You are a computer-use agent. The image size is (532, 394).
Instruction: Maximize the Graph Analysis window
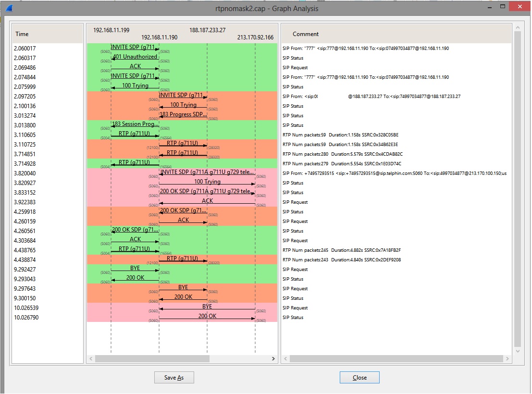pyautogui.click(x=502, y=7)
